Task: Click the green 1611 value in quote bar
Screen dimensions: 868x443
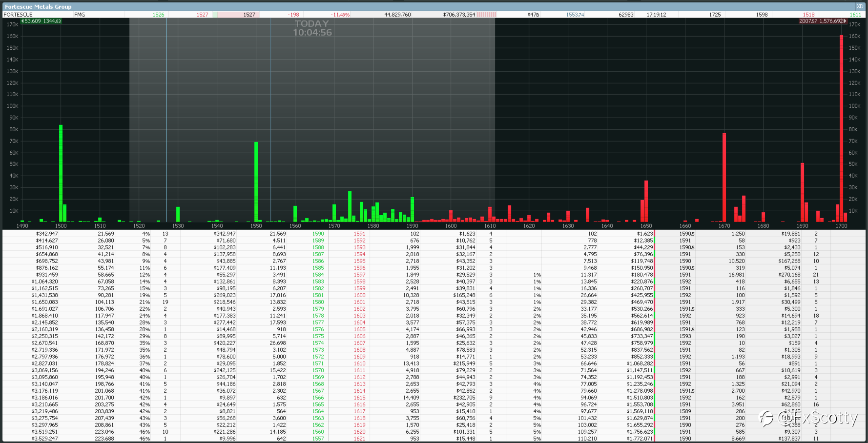Action: click(x=855, y=15)
